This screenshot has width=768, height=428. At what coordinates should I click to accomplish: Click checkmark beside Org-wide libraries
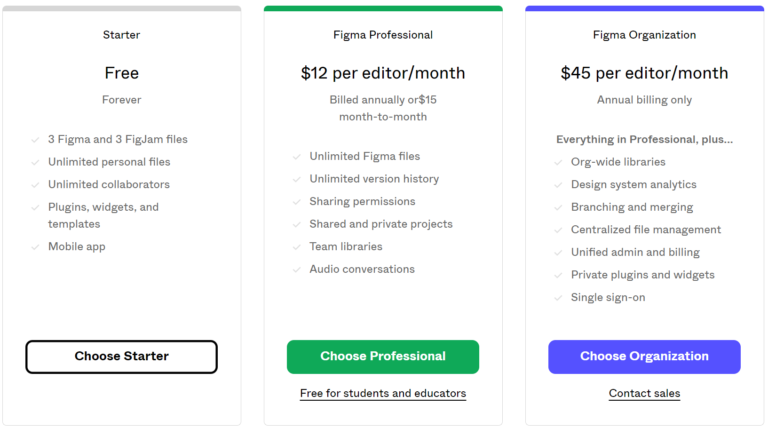click(558, 162)
